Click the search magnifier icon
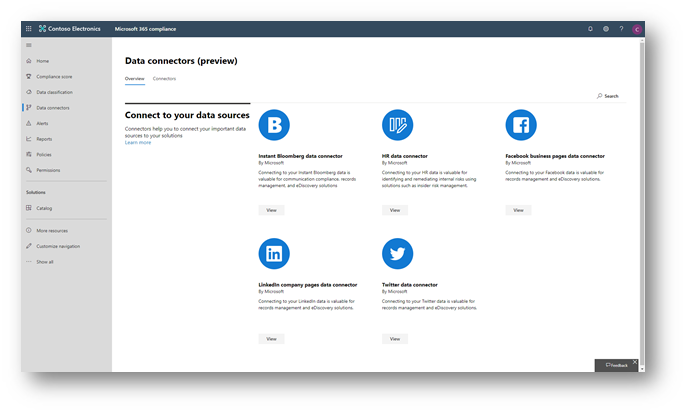 pos(599,96)
